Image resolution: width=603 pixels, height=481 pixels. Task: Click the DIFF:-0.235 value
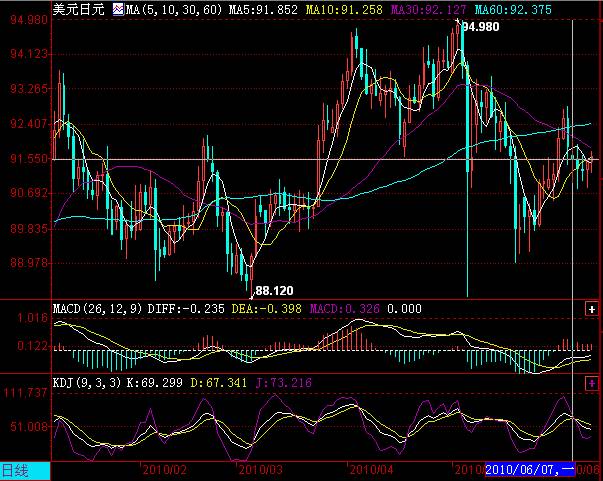[186, 309]
